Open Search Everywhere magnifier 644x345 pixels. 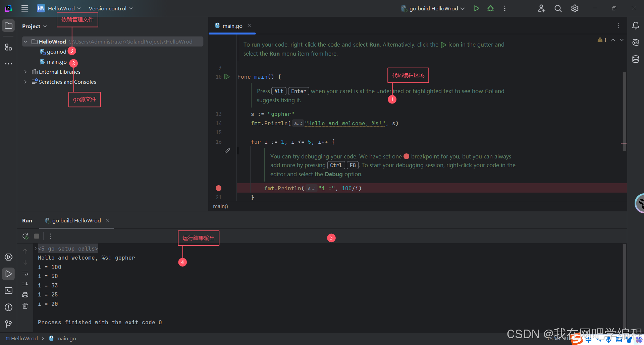tap(558, 8)
